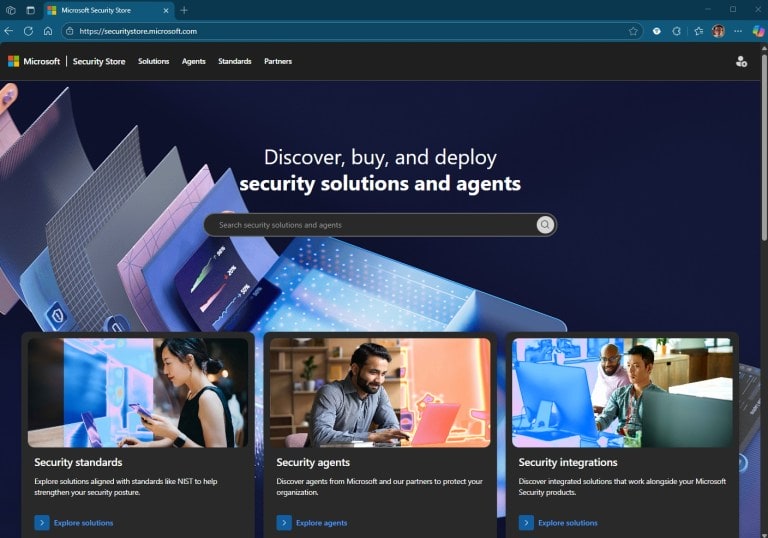Click arrow icon beside Explore agents
768x538 pixels.
click(284, 523)
